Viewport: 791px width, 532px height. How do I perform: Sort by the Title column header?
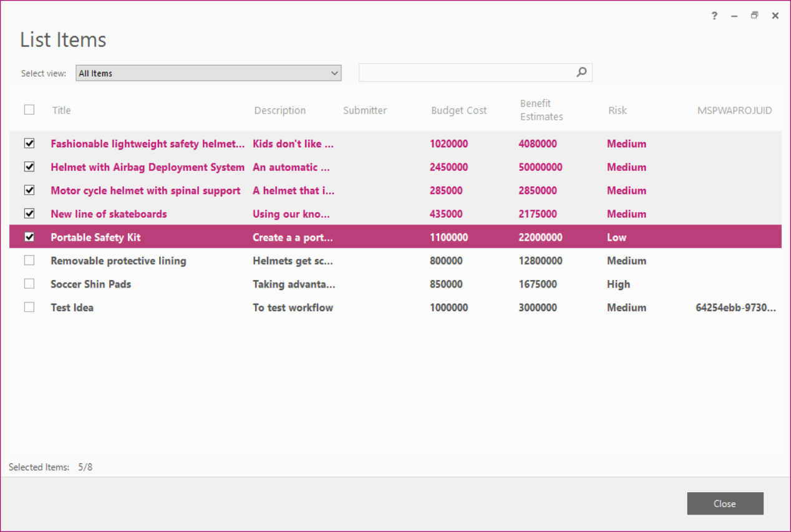[x=61, y=110]
